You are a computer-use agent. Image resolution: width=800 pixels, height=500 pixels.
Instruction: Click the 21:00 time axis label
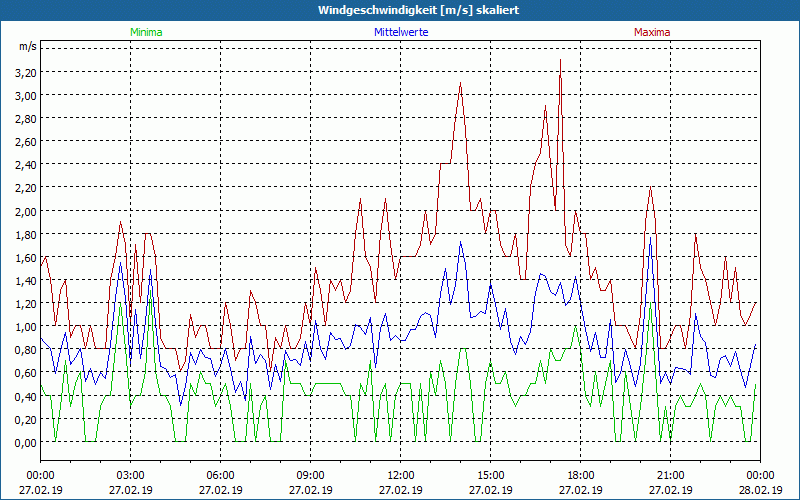tap(670, 476)
